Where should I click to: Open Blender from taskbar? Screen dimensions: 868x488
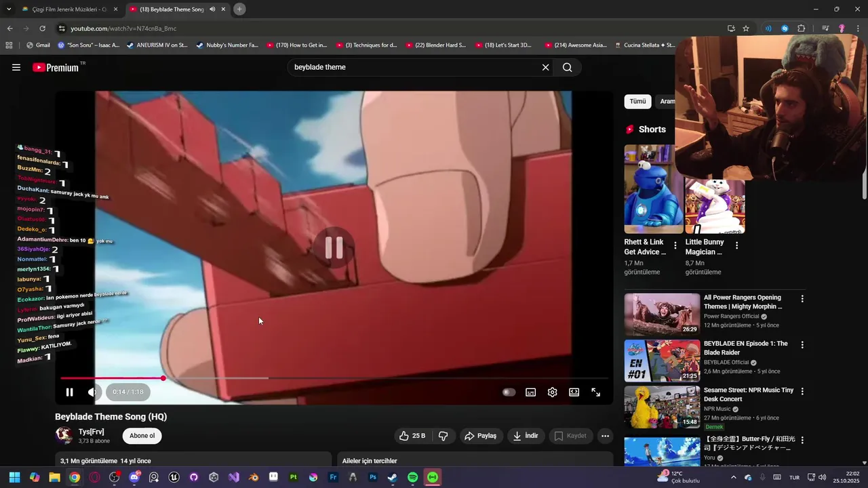click(x=254, y=477)
